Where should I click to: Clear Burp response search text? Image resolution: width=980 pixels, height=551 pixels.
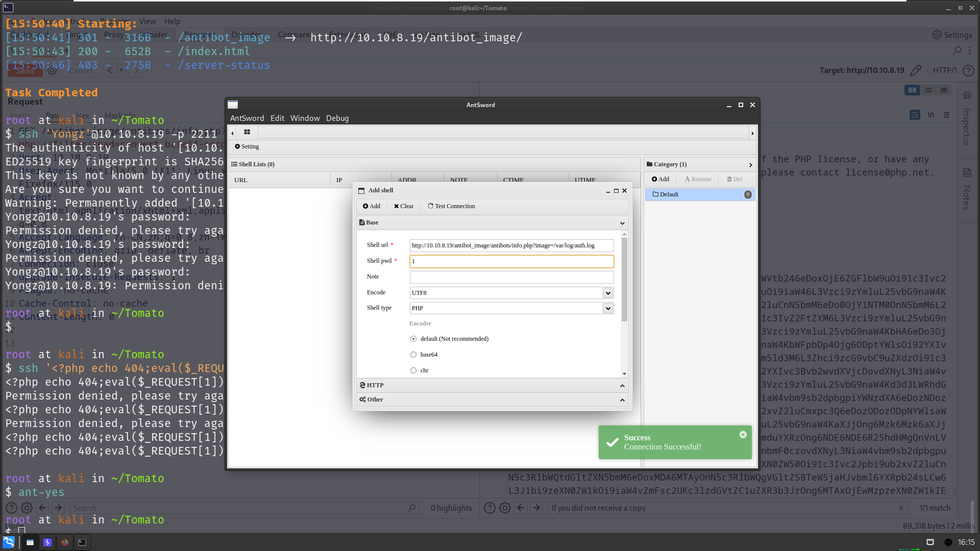pyautogui.click(x=901, y=508)
